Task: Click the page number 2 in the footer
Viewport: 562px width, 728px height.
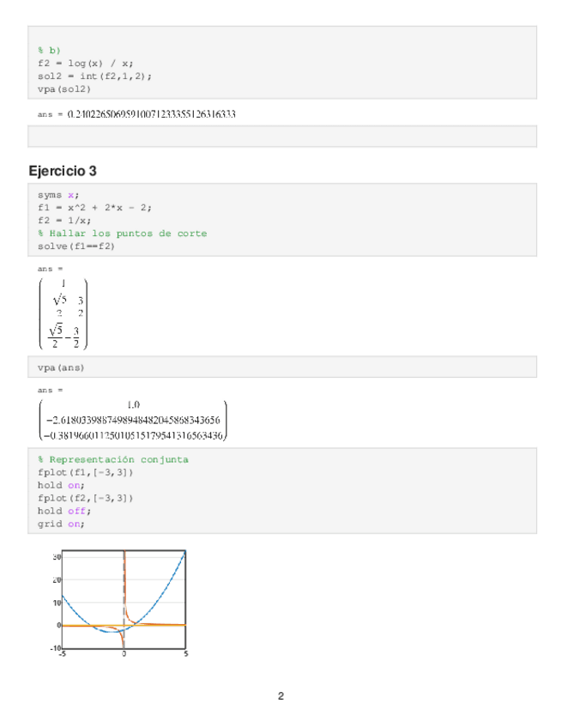Action: click(x=281, y=695)
